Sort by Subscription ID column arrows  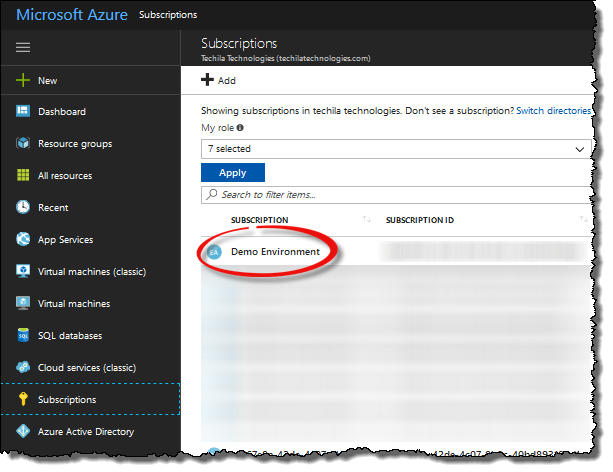point(583,219)
